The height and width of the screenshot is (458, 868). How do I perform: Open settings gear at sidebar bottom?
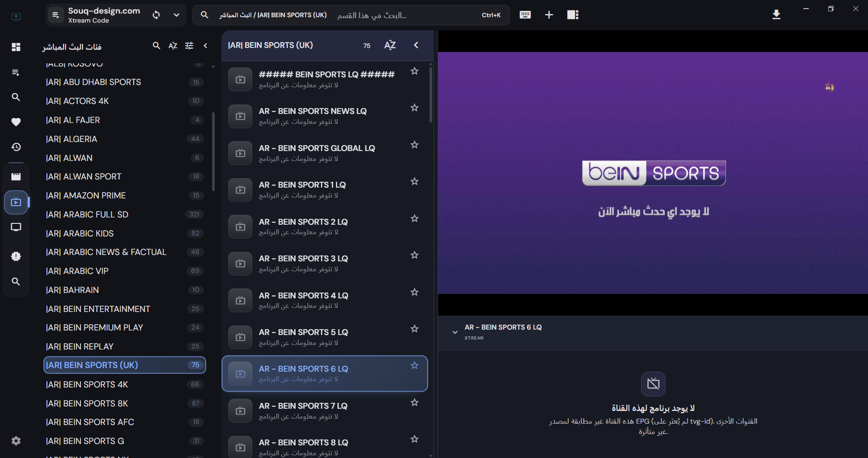tap(16, 441)
